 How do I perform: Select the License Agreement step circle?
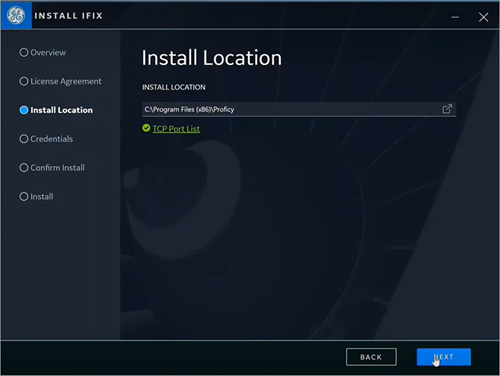(x=24, y=81)
